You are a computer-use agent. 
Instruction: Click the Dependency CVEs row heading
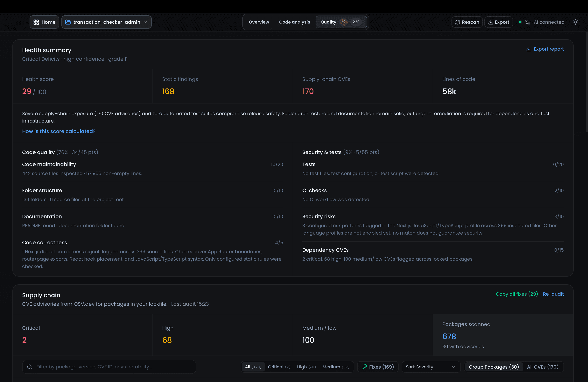(325, 250)
